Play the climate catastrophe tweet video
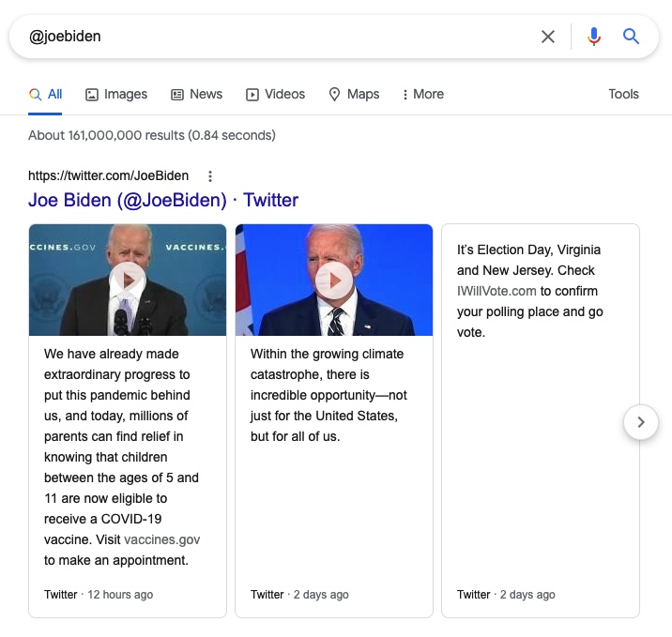This screenshot has width=672, height=637. (334, 280)
